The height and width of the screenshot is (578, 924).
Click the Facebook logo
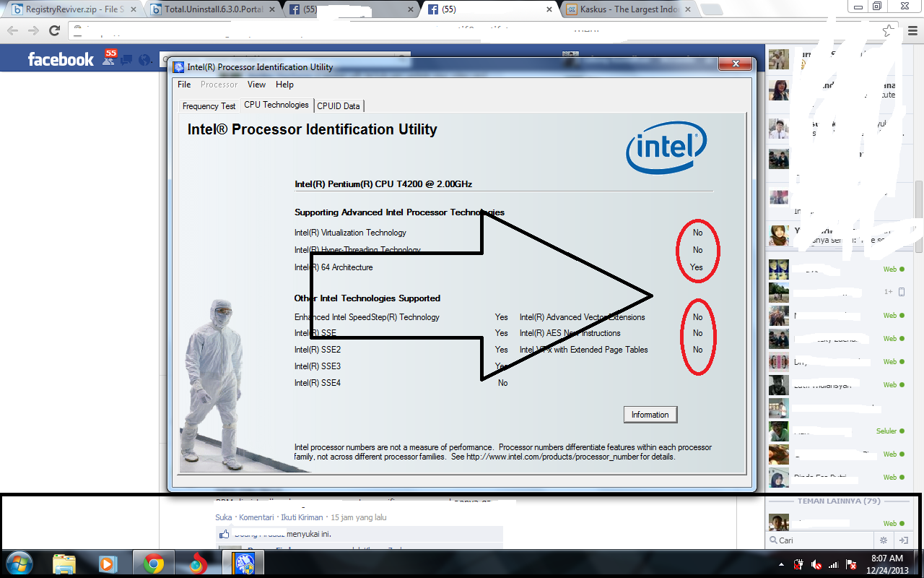tap(61, 60)
